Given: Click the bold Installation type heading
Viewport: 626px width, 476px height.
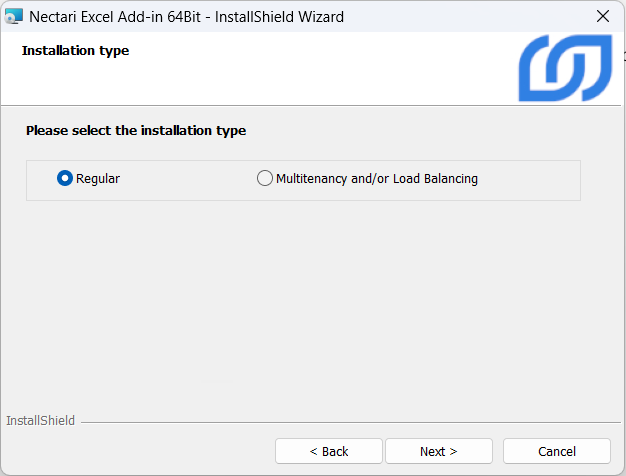Looking at the screenshot, I should pos(75,50).
